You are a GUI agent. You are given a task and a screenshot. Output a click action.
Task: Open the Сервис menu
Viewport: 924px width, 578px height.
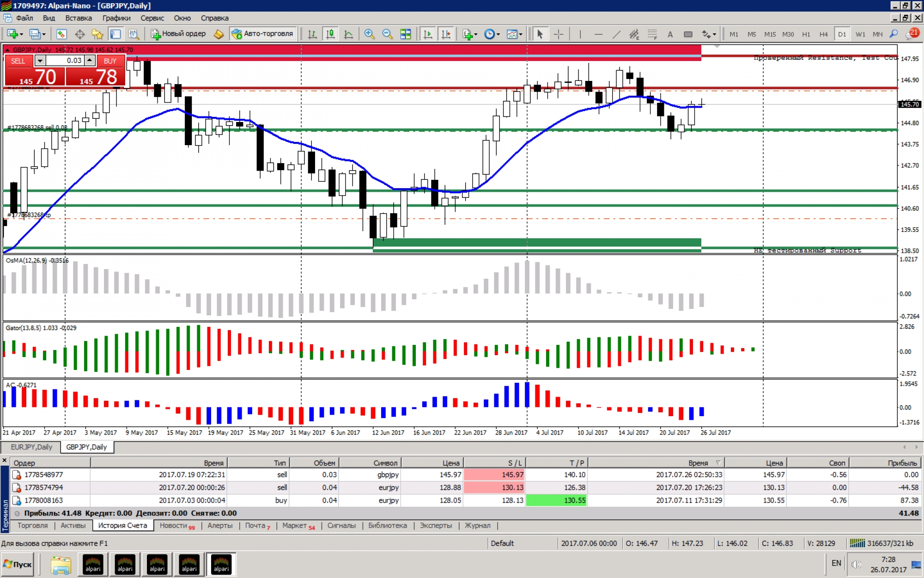click(152, 18)
